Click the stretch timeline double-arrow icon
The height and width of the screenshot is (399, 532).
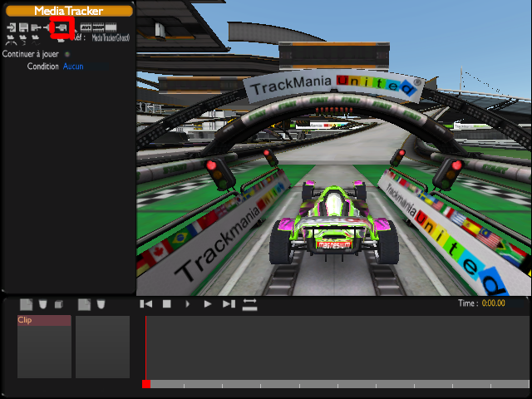pos(249,304)
